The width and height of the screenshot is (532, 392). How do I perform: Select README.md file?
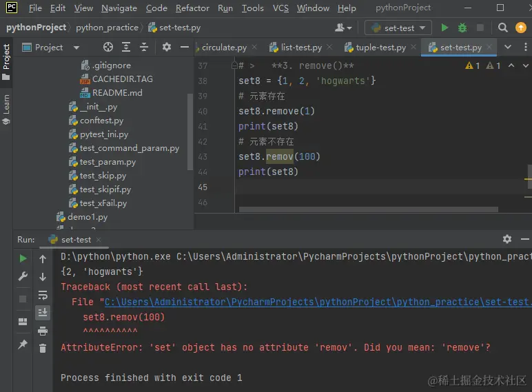point(111,93)
